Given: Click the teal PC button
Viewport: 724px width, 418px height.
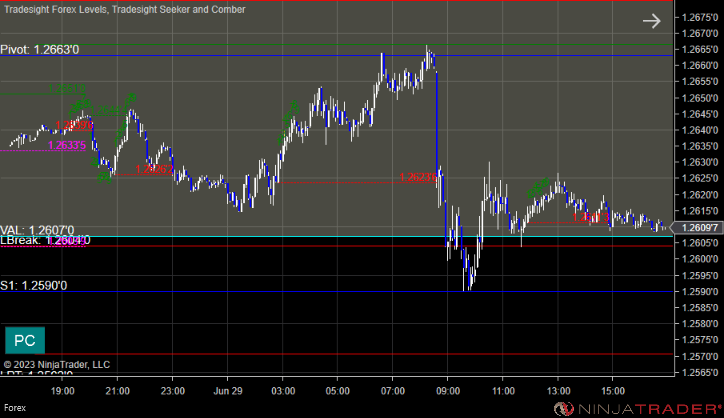Looking at the screenshot, I should [x=25, y=340].
